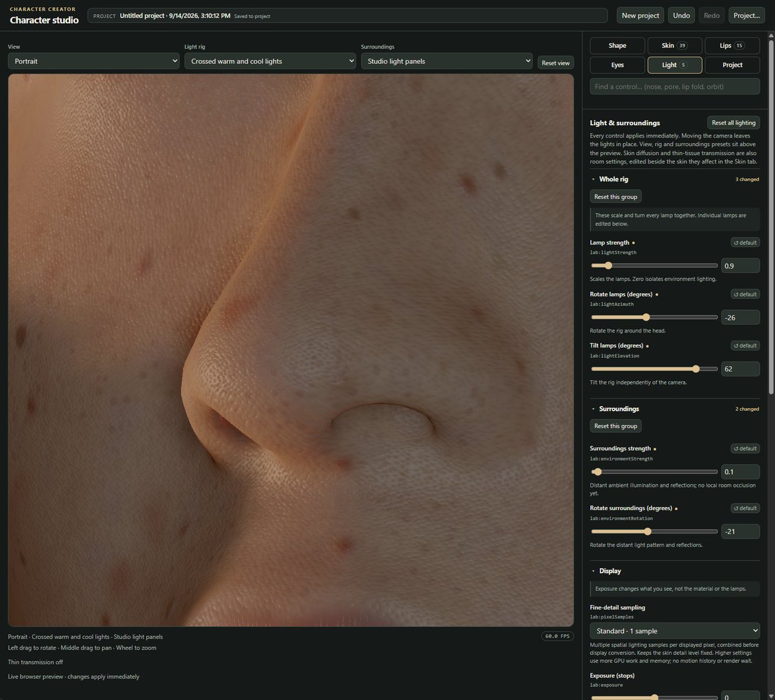
Task: Open the Project tab
Action: coord(732,65)
